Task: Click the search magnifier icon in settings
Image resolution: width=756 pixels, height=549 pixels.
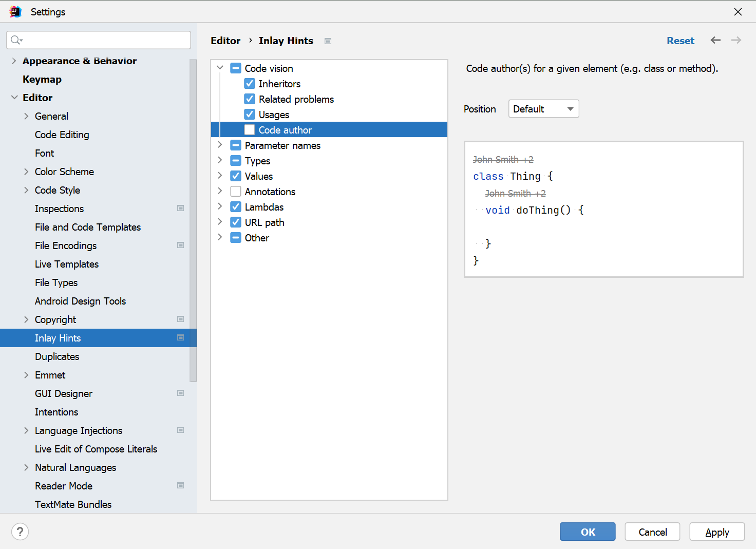Action: (16, 40)
